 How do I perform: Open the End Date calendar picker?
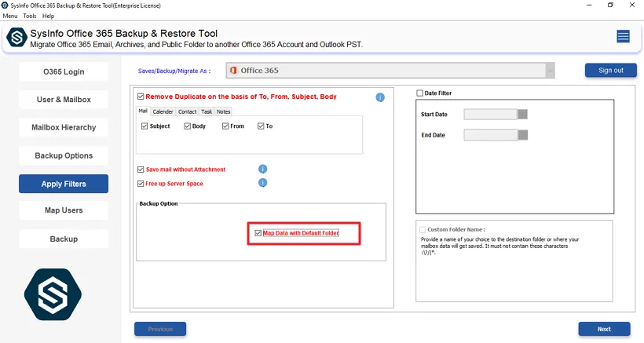522,135
